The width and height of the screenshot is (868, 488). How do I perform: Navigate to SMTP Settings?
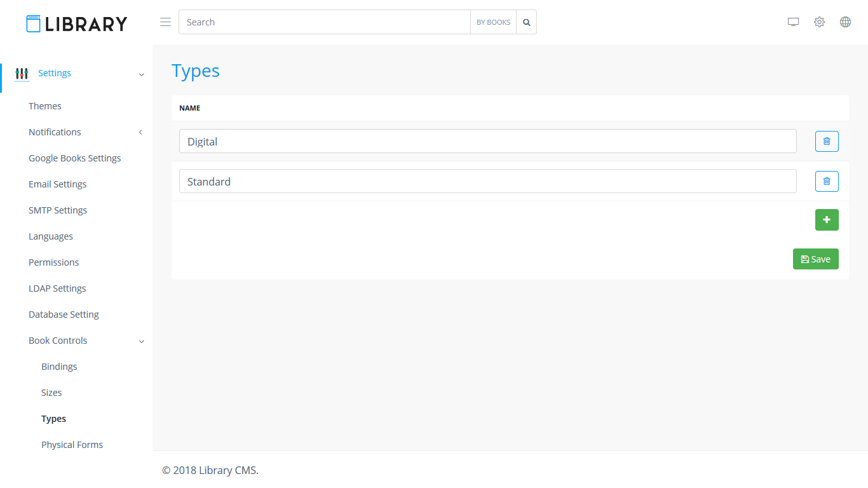click(58, 210)
